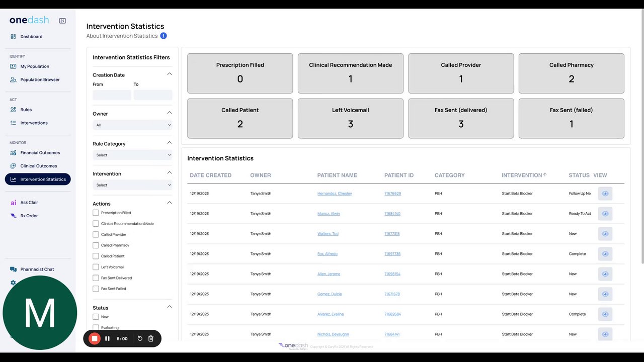Click the Rx Order icon
The image size is (644, 362).
13,216
